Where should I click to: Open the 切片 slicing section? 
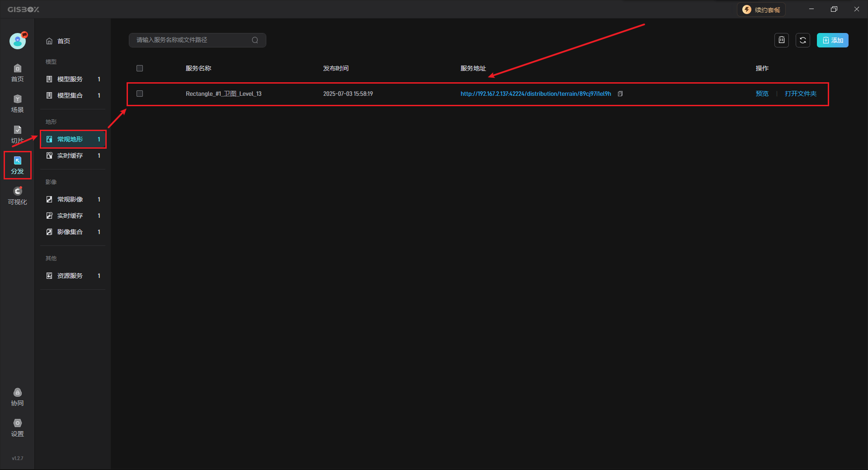pyautogui.click(x=18, y=135)
